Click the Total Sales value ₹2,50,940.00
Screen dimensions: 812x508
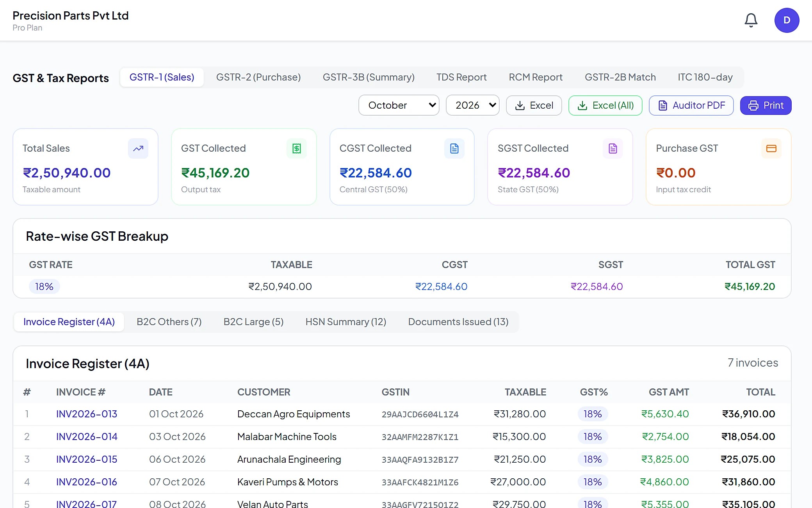[67, 173]
